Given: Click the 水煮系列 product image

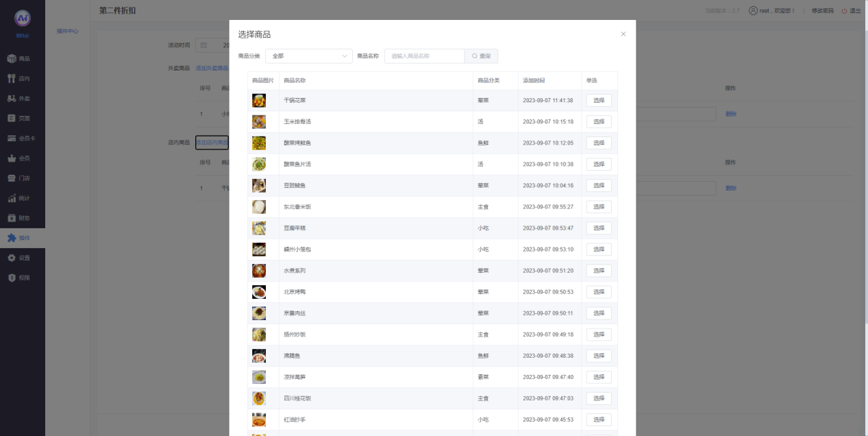Looking at the screenshot, I should pos(259,271).
